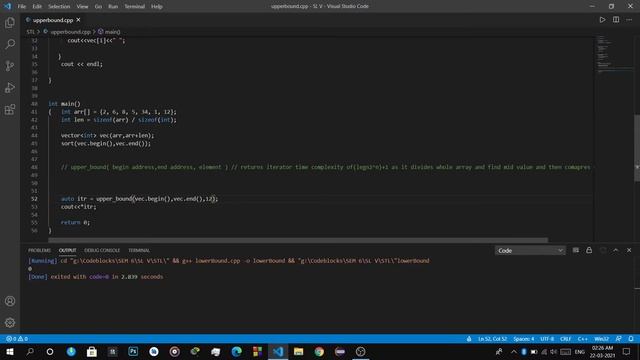Open the View menu

pyautogui.click(x=82, y=7)
